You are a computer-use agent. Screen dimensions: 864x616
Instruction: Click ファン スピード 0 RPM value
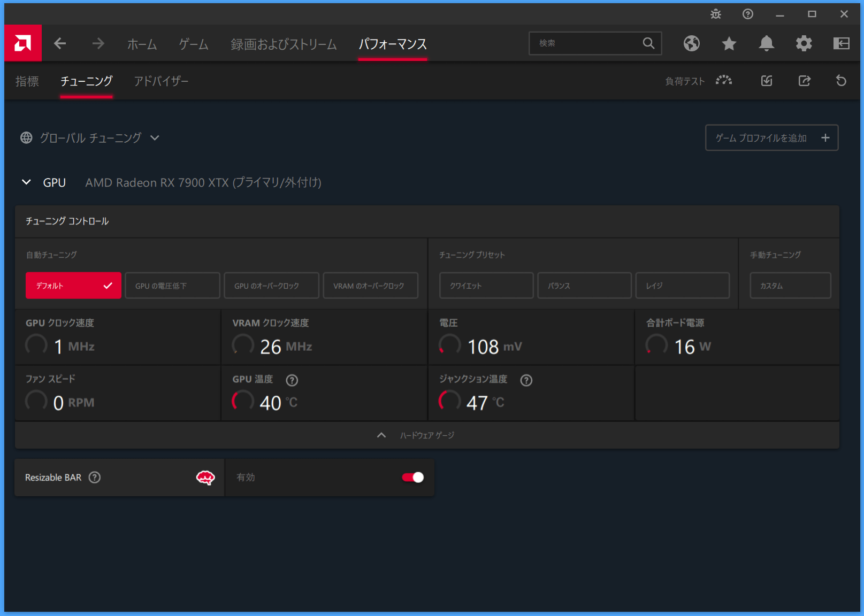[74, 403]
